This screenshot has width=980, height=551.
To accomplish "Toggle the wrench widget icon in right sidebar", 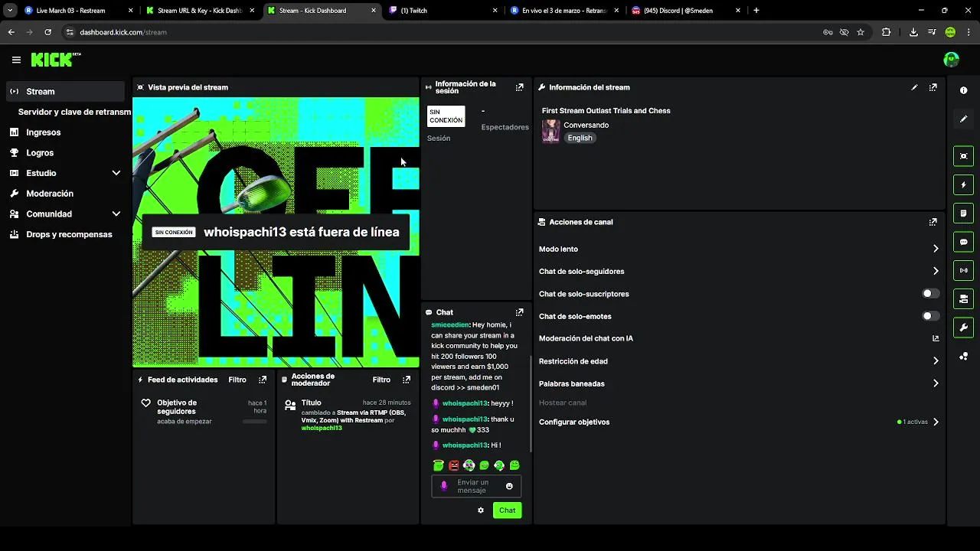I will coord(963,328).
